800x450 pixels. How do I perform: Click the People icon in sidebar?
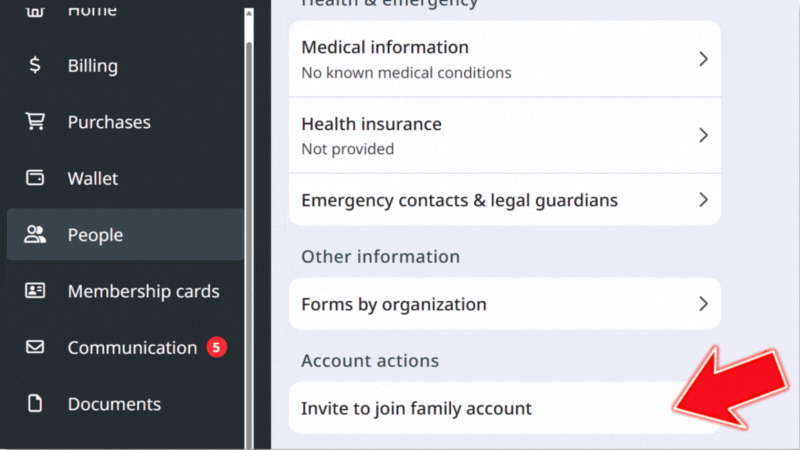click(35, 235)
